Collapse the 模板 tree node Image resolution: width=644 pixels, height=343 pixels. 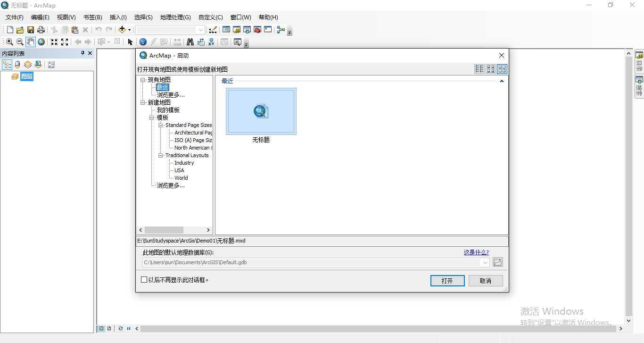pos(152,117)
